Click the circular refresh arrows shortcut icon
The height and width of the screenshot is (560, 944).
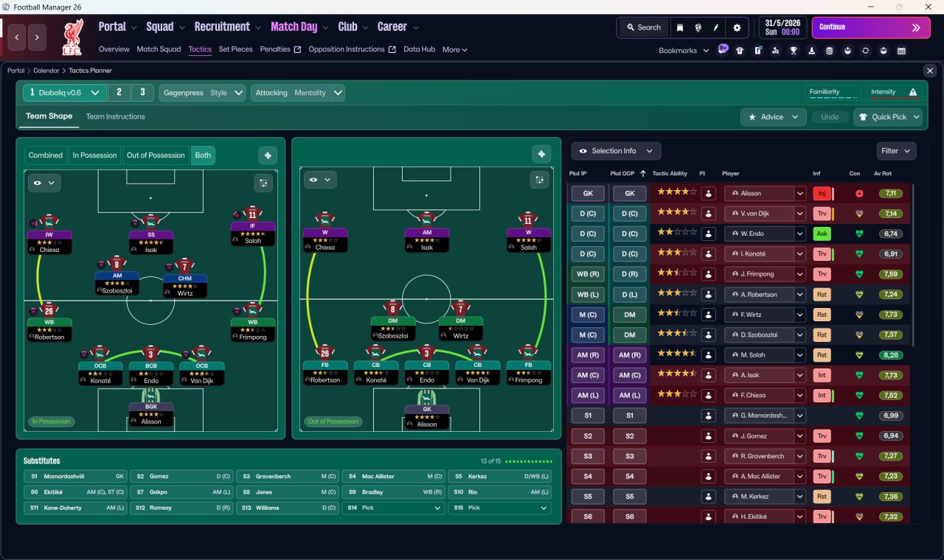[x=866, y=51]
